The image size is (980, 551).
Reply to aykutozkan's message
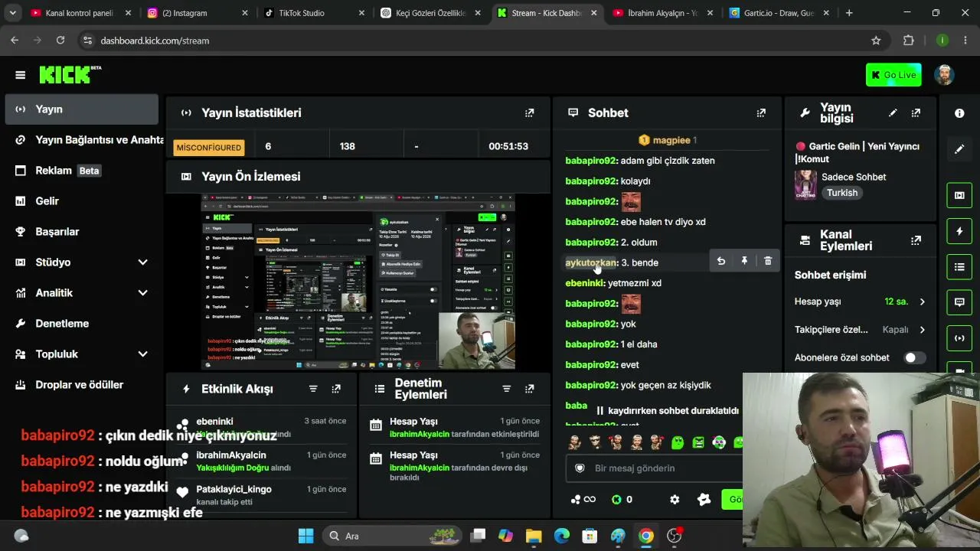(720, 261)
